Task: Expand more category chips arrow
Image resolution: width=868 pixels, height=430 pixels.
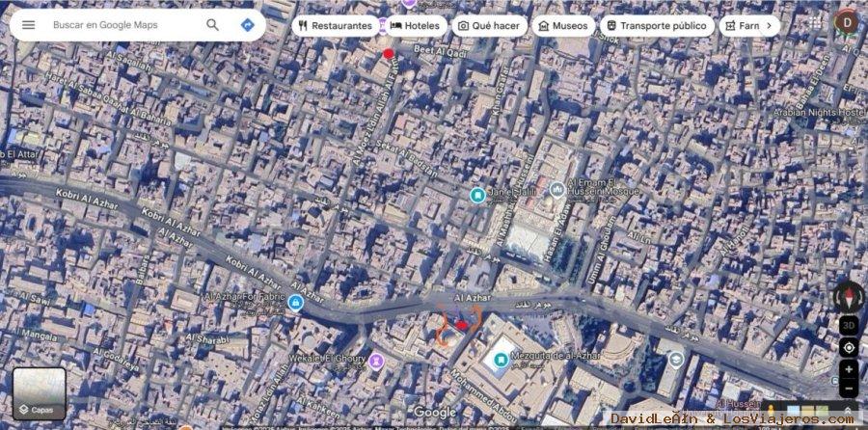Action: click(769, 25)
